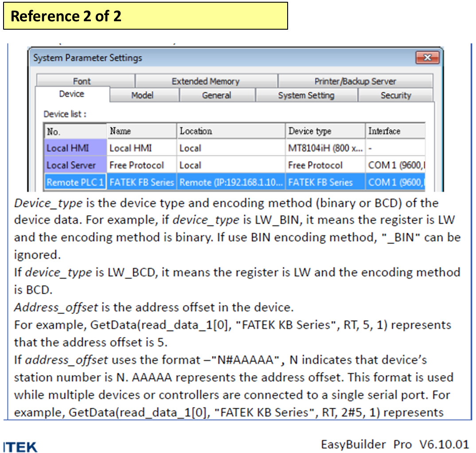Select the Local Server row number cell
The width and height of the screenshot is (476, 453).
pos(75,165)
